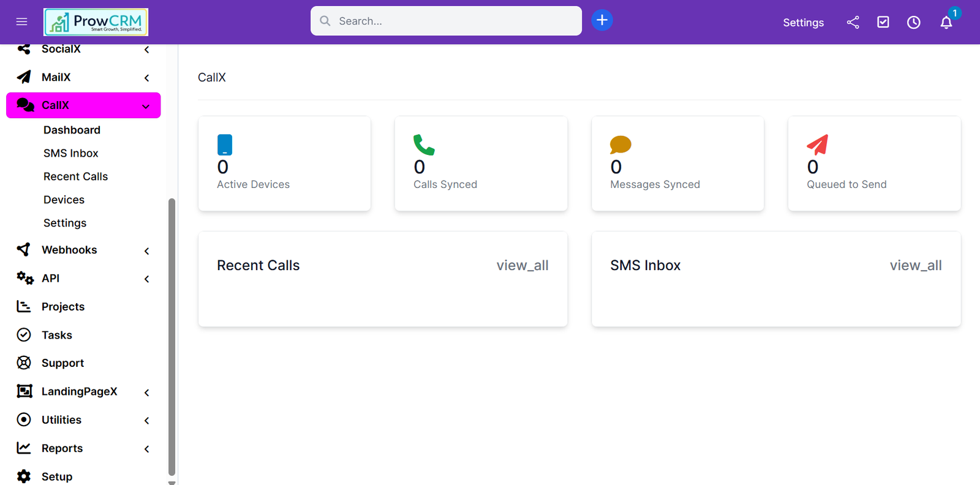Click the CallX page heading
The height and width of the screenshot is (485, 980).
(x=212, y=77)
